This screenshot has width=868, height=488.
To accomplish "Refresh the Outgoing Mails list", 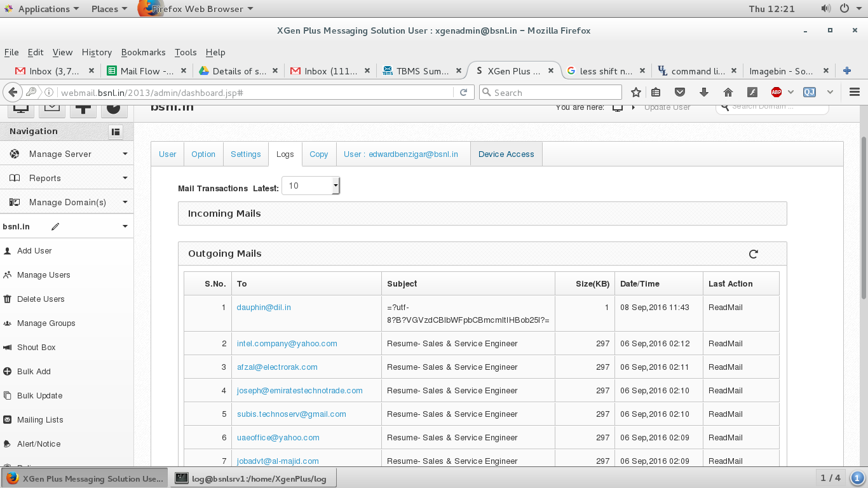I will click(753, 254).
